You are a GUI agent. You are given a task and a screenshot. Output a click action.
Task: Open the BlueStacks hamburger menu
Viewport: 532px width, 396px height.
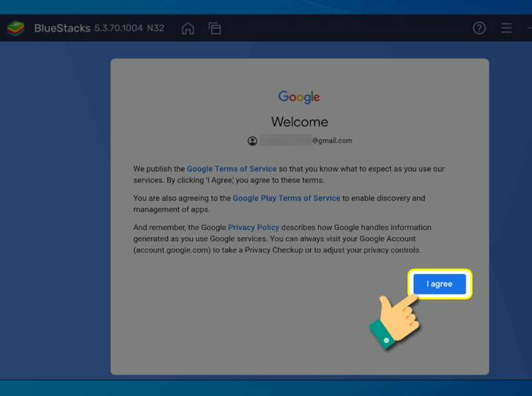pyautogui.click(x=507, y=29)
